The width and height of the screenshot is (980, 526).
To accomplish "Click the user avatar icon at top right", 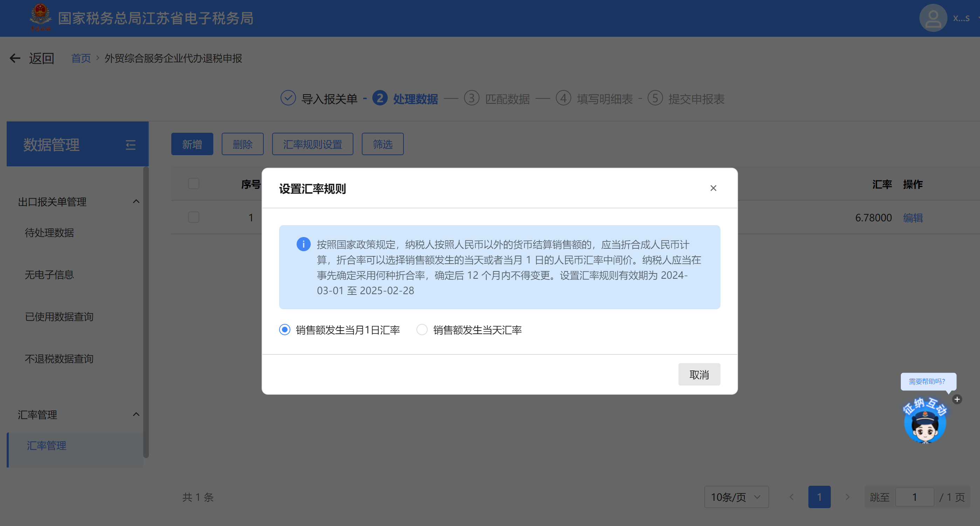I will [x=932, y=18].
